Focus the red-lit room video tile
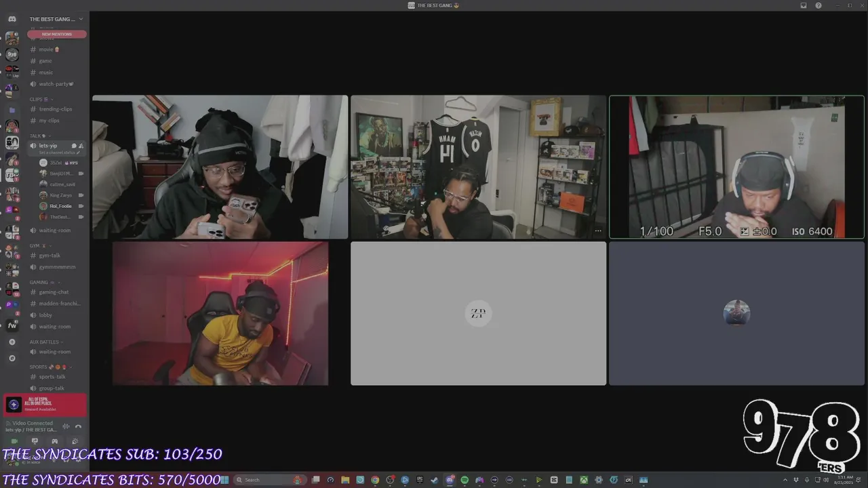This screenshot has width=868, height=488. (x=220, y=313)
